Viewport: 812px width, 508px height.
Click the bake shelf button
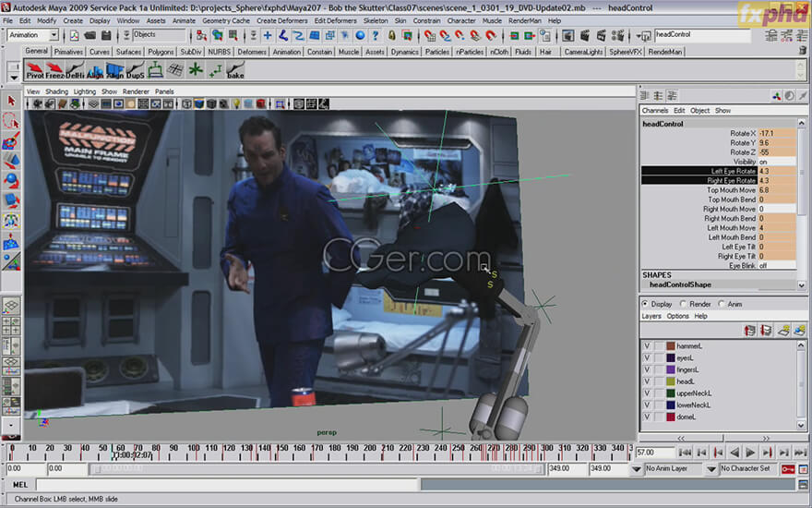(235, 70)
